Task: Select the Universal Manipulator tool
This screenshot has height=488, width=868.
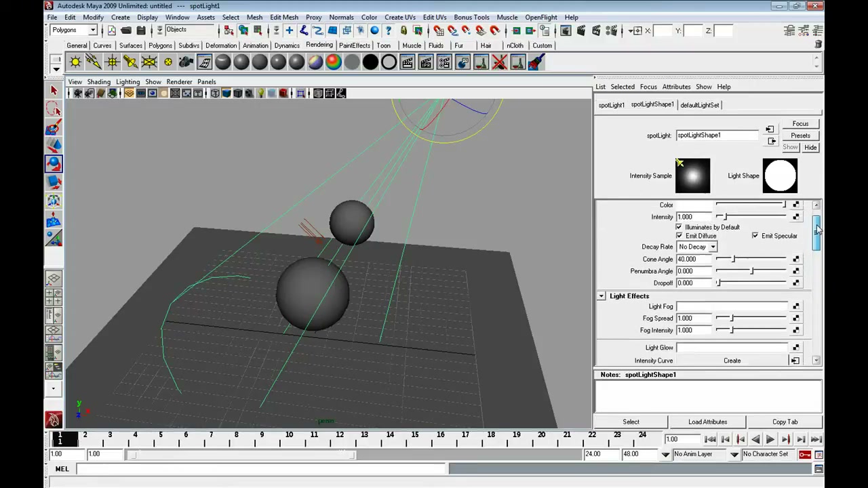Action: click(54, 200)
